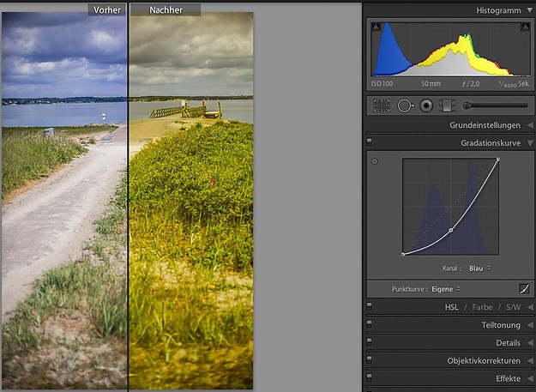The image size is (536, 392).
Task: Toggle highlight clipping indicator in histogram
Action: point(523,28)
